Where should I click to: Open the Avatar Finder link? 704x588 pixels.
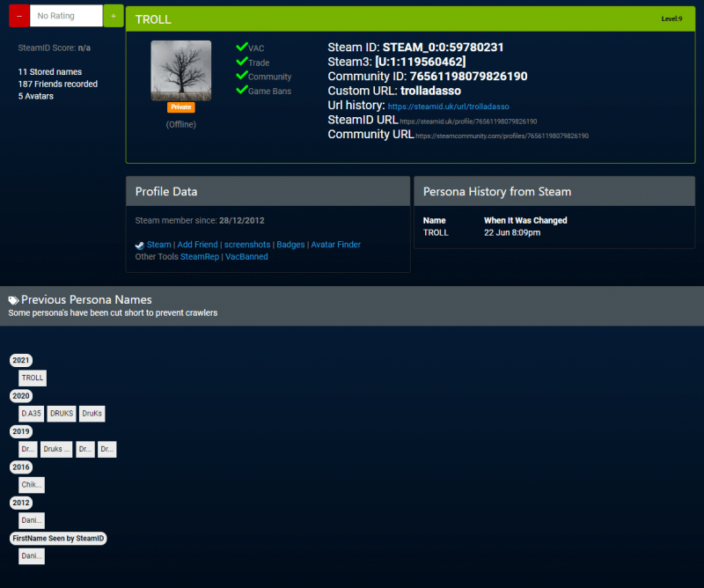click(336, 245)
